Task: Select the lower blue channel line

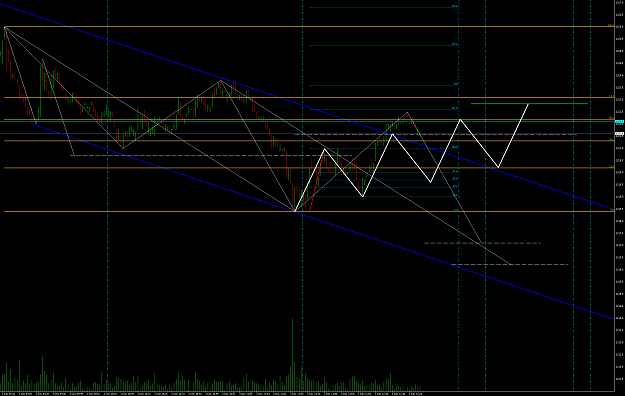Action: click(x=323, y=221)
